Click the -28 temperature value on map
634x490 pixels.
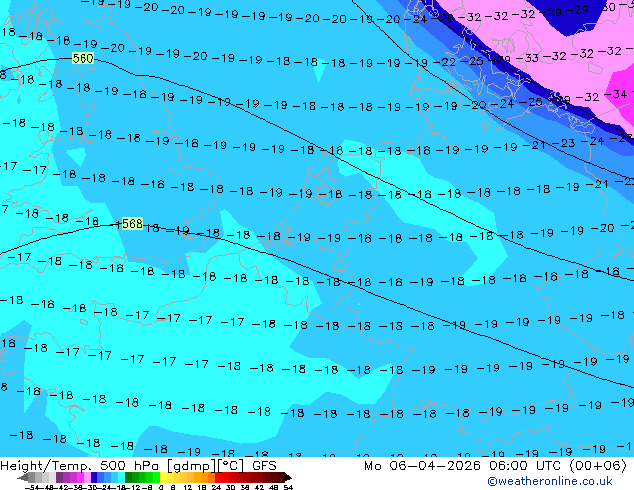click(442, 18)
